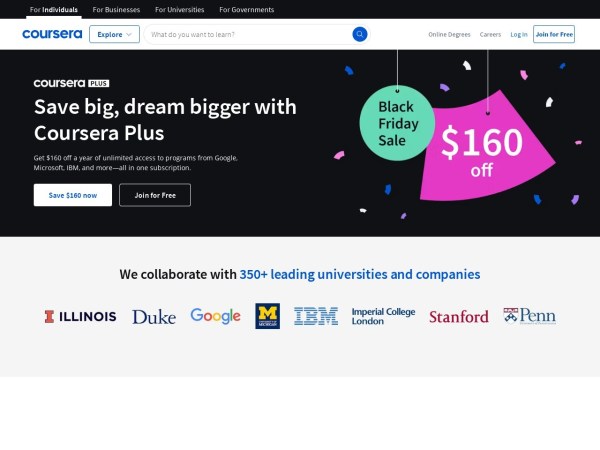
Task: Click the Google partner logo
Action: [x=215, y=316]
